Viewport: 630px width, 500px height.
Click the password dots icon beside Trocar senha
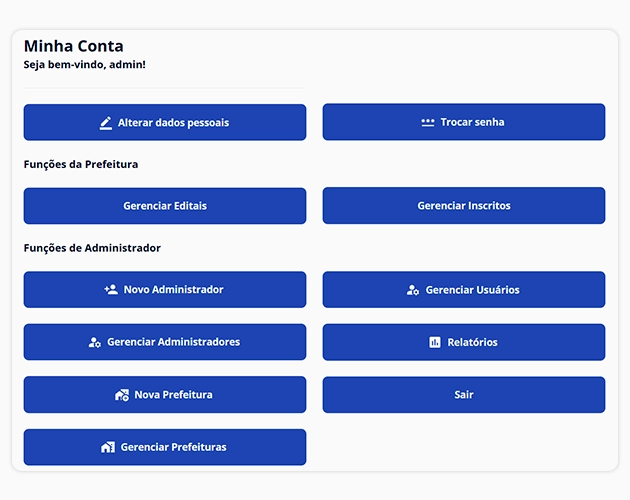pos(428,123)
